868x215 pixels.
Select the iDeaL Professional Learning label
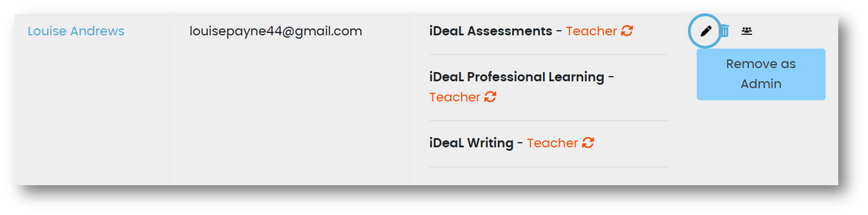(x=516, y=77)
